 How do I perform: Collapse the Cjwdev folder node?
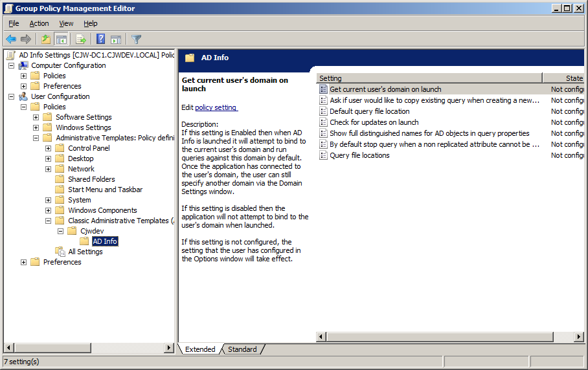pos(61,231)
